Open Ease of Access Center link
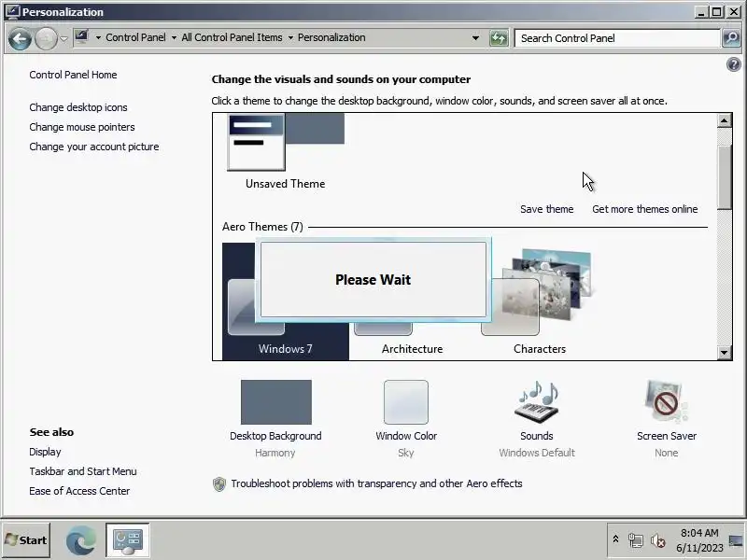The width and height of the screenshot is (747, 560). [x=79, y=491]
